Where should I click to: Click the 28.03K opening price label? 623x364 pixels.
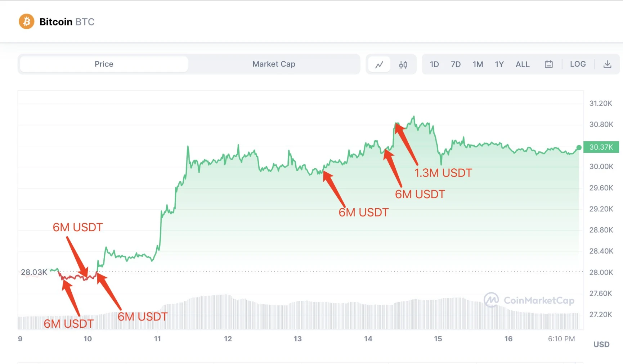click(x=34, y=272)
